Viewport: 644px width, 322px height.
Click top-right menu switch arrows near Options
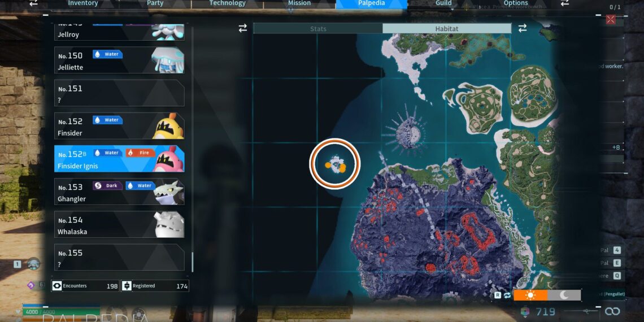[565, 3]
